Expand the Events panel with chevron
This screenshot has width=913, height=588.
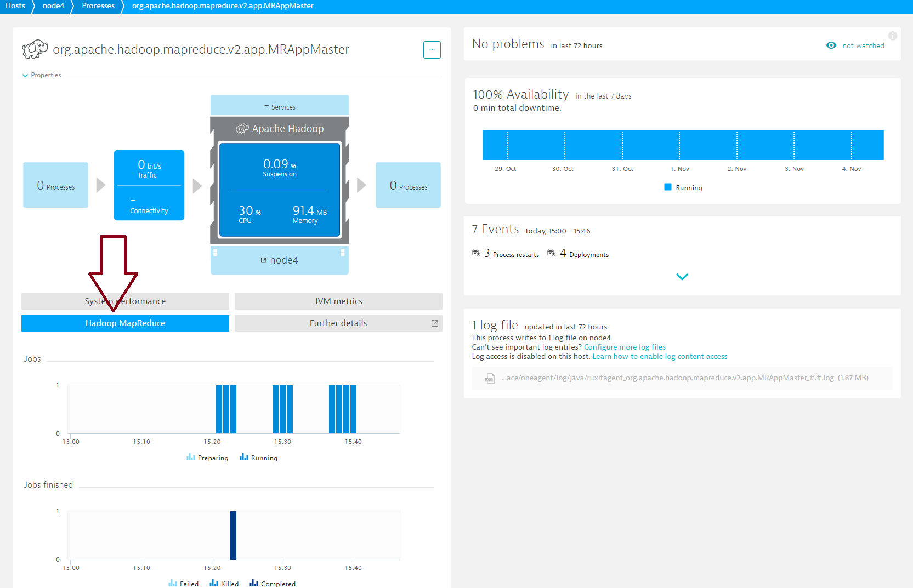click(x=682, y=277)
